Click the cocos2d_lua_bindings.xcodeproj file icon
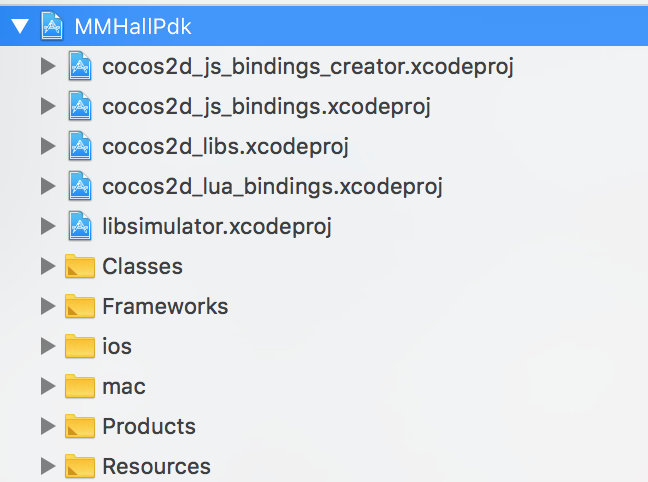The image size is (648, 482). pos(79,186)
